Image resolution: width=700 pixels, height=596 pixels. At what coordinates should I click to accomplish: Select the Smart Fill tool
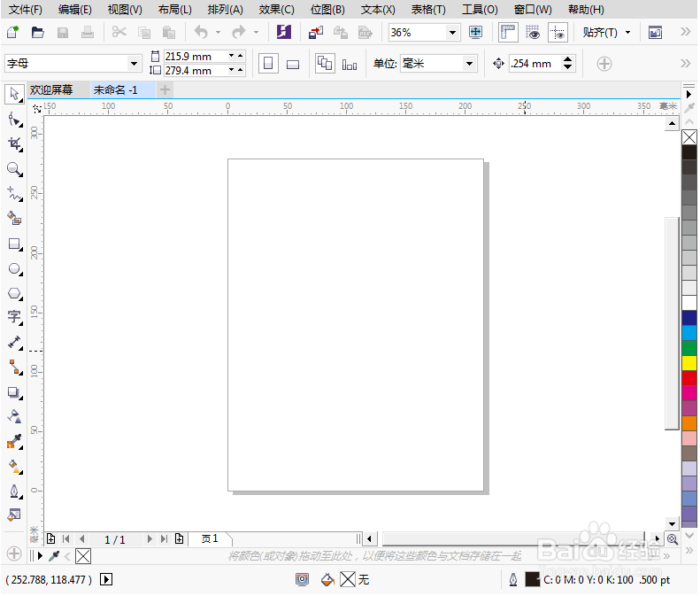click(x=14, y=219)
